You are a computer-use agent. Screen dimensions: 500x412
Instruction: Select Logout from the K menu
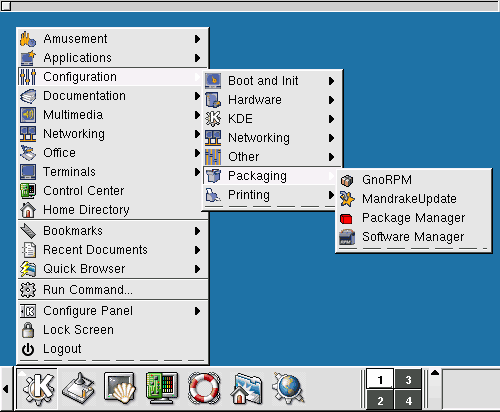click(x=113, y=349)
